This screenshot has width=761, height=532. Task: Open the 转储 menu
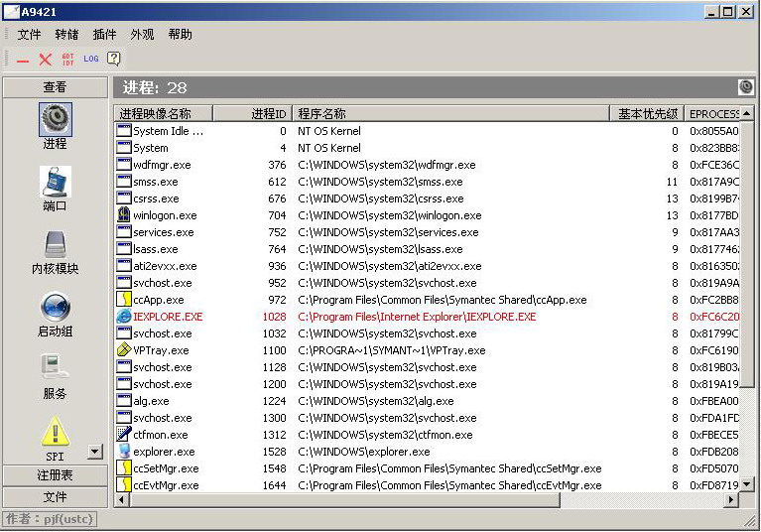tap(66, 35)
